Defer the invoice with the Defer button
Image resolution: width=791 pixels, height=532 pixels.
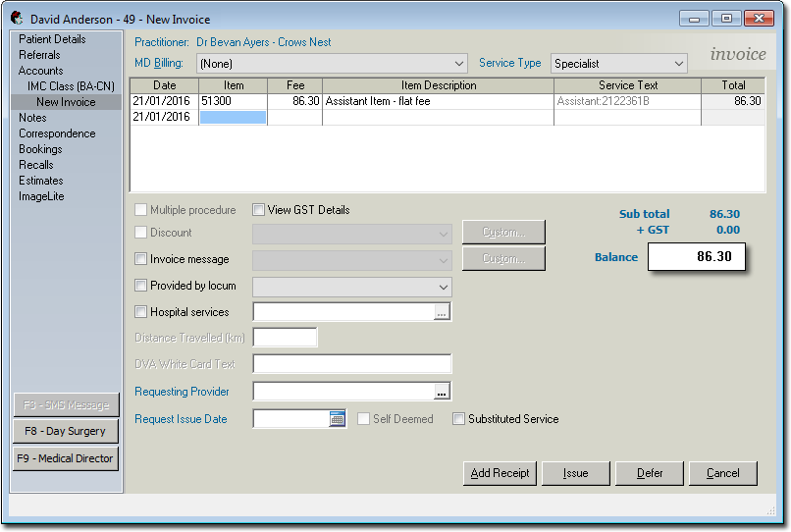tap(650, 473)
